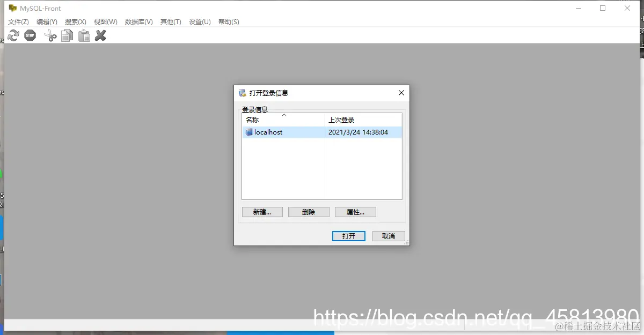Cancel the dialog with 取消 button
The image size is (644, 335).
(388, 236)
